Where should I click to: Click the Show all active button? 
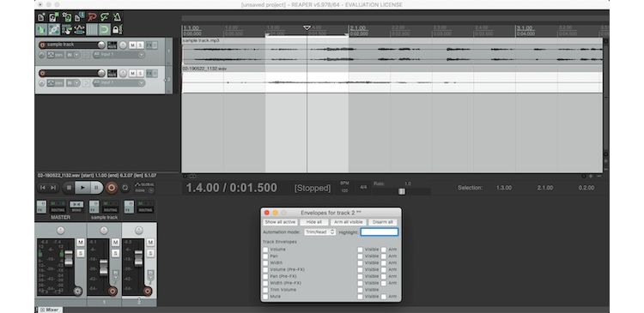(280, 222)
